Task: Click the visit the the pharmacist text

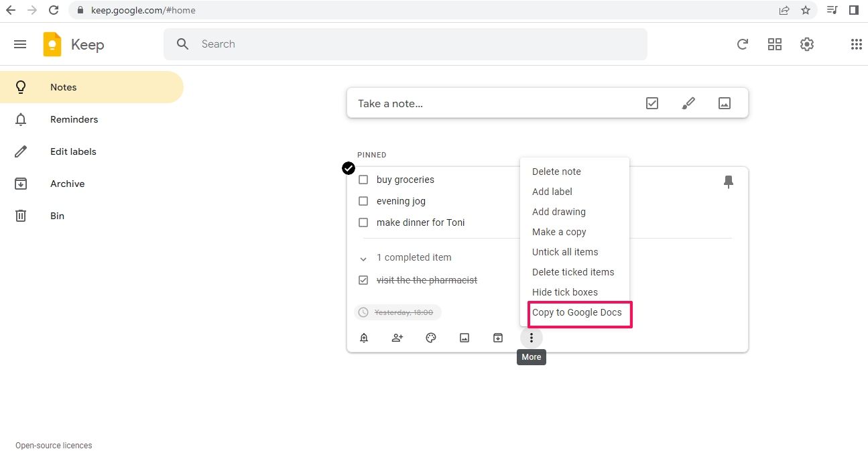Action: point(427,280)
